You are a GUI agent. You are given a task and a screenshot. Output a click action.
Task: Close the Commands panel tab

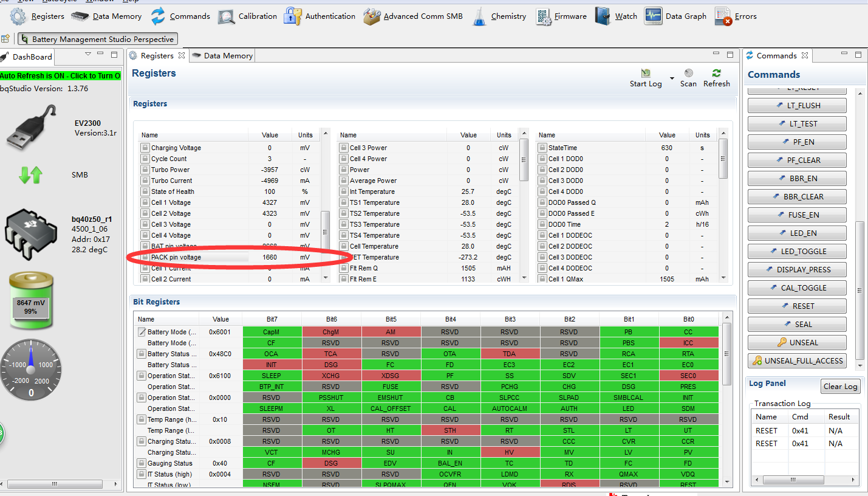click(x=805, y=55)
